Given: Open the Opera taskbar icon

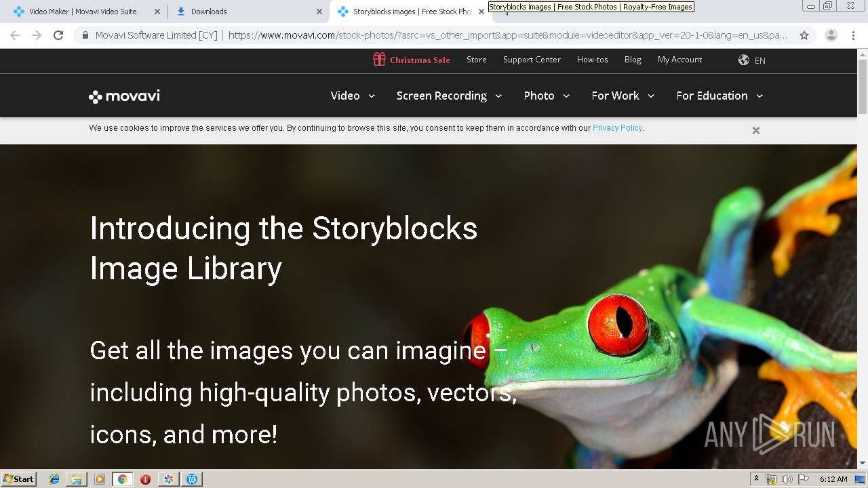Looking at the screenshot, I should [145, 479].
